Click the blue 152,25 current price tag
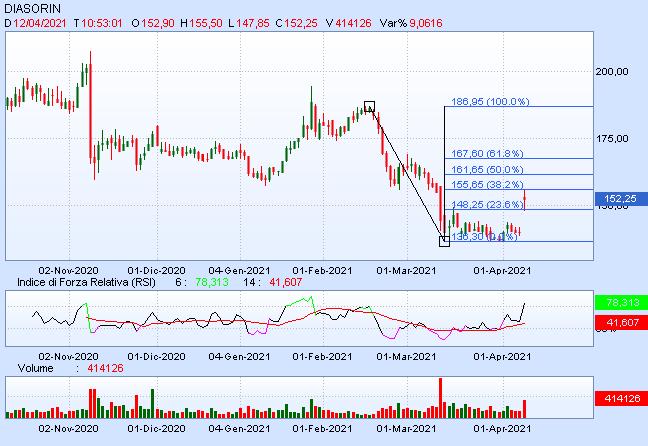This screenshot has width=648, height=446. pyautogui.click(x=621, y=199)
